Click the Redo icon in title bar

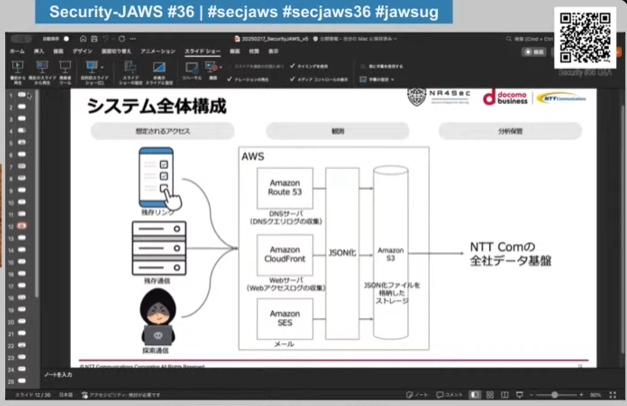coord(122,39)
